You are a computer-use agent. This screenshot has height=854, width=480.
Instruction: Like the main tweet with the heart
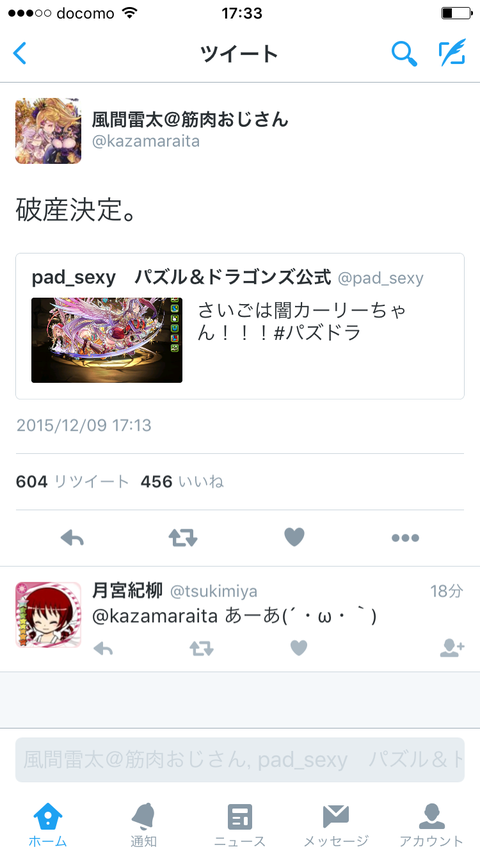[x=294, y=538]
